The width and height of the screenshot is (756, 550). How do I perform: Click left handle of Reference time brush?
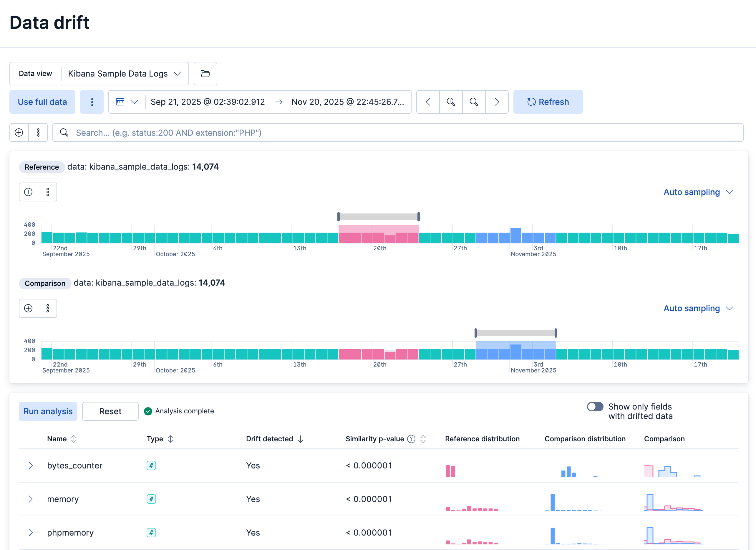point(339,217)
